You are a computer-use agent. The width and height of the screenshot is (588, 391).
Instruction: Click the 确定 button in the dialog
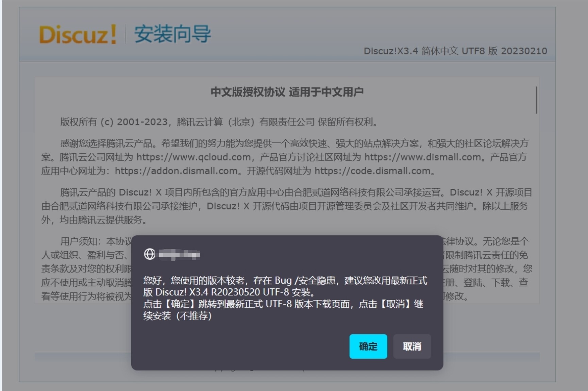tap(368, 346)
